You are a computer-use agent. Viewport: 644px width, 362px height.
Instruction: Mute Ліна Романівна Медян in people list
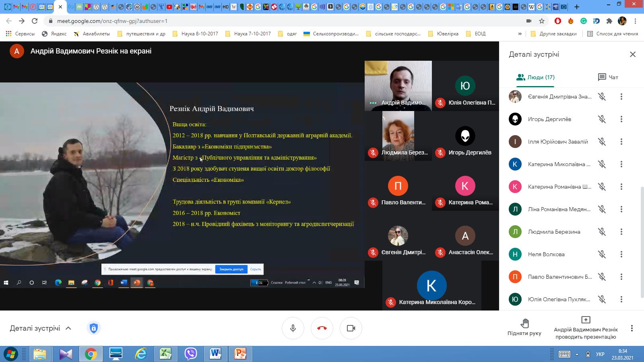(602, 209)
